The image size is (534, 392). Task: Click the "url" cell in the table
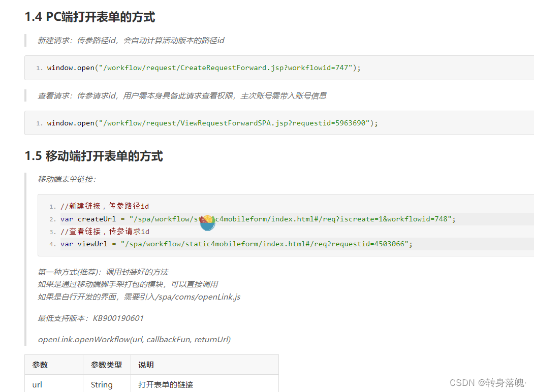(37, 384)
